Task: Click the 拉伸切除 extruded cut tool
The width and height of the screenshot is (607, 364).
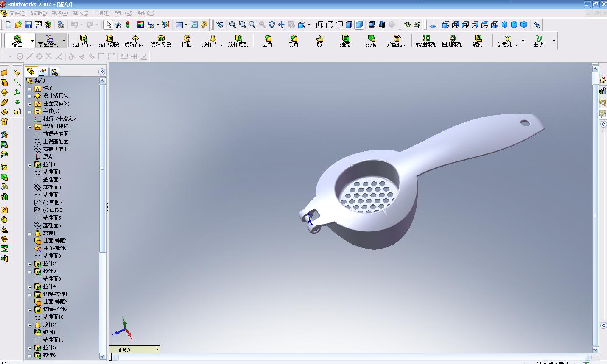Action: (109, 41)
